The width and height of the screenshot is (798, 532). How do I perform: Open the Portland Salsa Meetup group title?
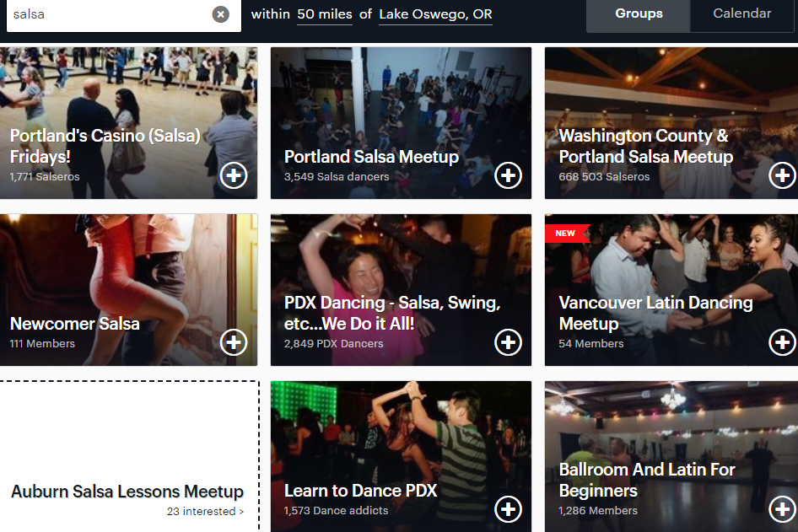[371, 157]
